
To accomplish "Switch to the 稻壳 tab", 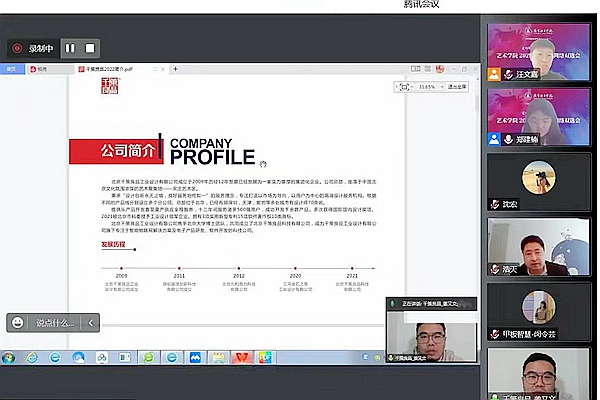I will pos(46,69).
